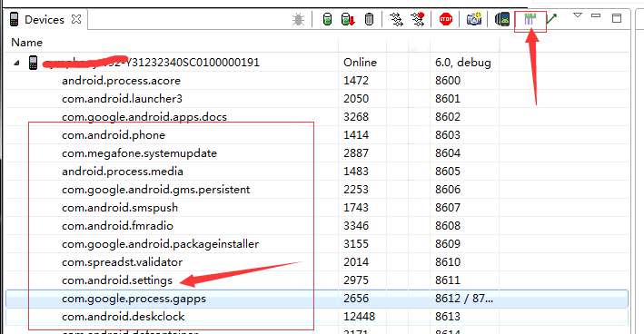
Task: Click debug port 8601 cell
Action: (x=448, y=99)
